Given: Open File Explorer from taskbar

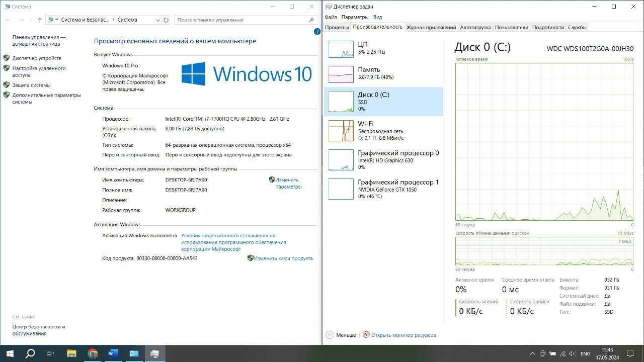Looking at the screenshot, I should point(71,353).
